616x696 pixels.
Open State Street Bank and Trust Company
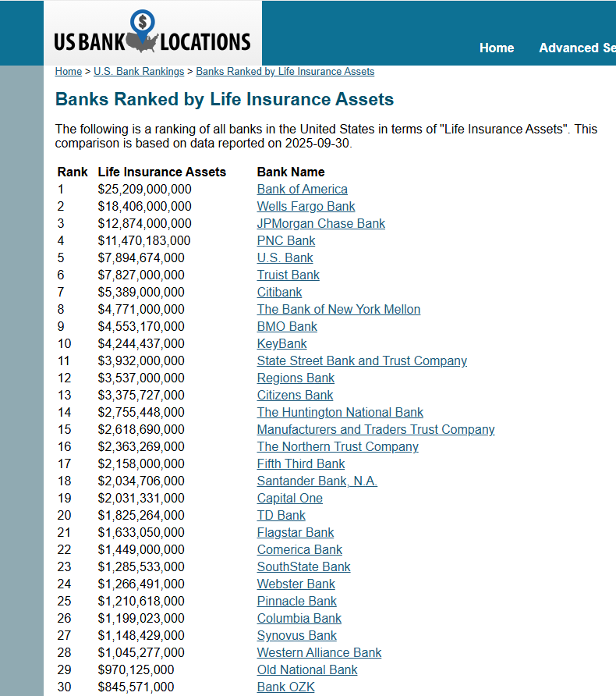point(362,360)
